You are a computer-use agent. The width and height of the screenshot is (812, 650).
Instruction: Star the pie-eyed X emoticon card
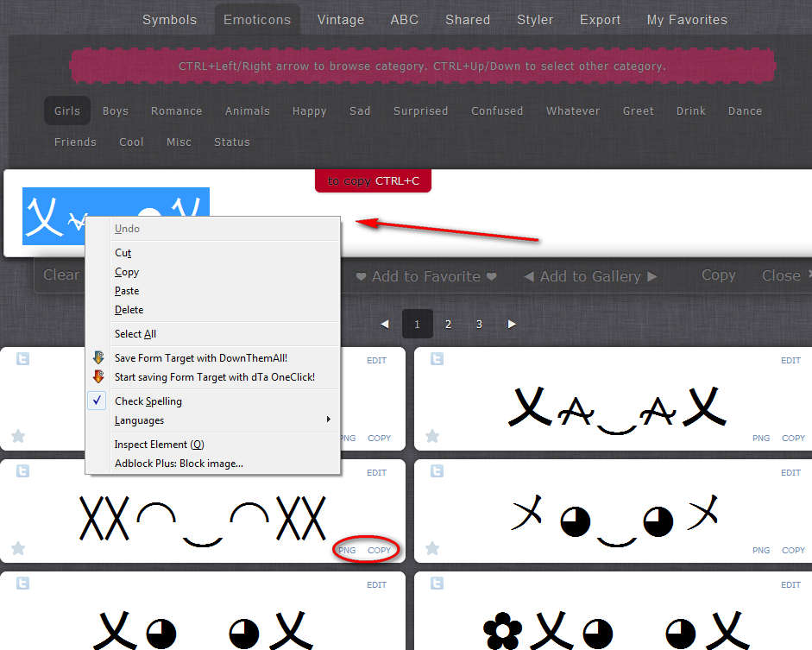[432, 548]
